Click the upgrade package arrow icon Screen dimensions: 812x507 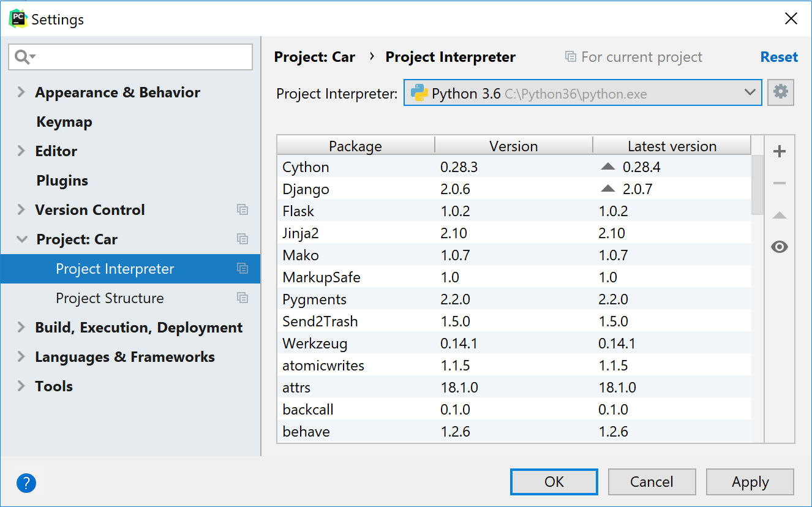tap(779, 216)
